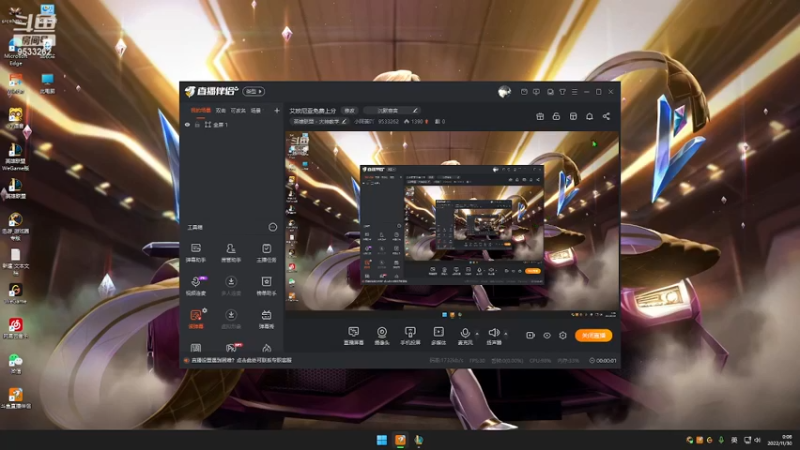The width and height of the screenshot is (800, 450).
Task: Click the modify button beside stream title
Action: pos(349,111)
